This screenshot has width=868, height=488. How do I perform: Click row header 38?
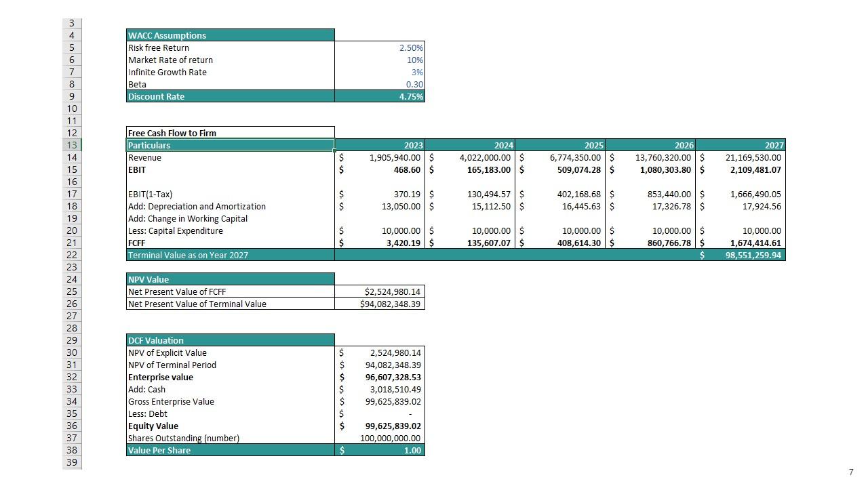pyautogui.click(x=71, y=450)
